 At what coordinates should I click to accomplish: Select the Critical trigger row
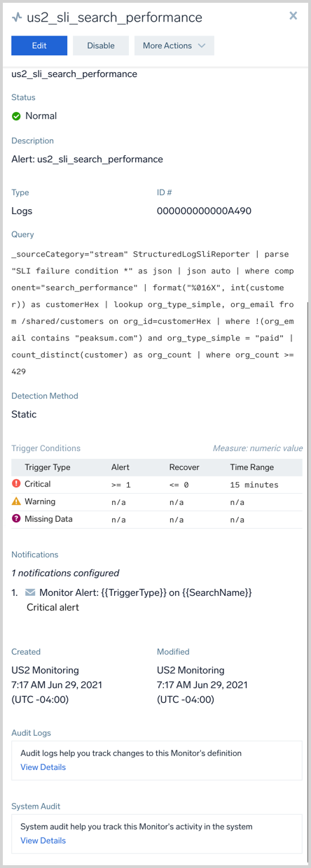click(x=157, y=484)
